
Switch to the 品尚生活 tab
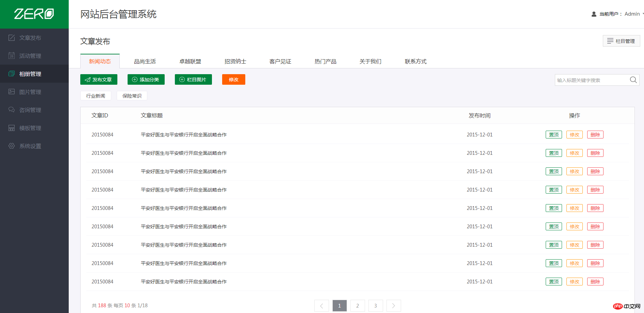tap(145, 62)
